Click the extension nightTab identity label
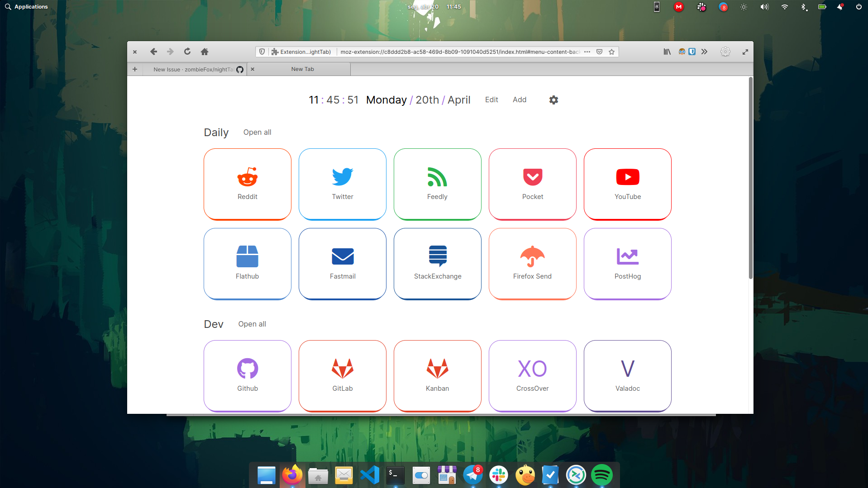The image size is (868, 488). 301,52
